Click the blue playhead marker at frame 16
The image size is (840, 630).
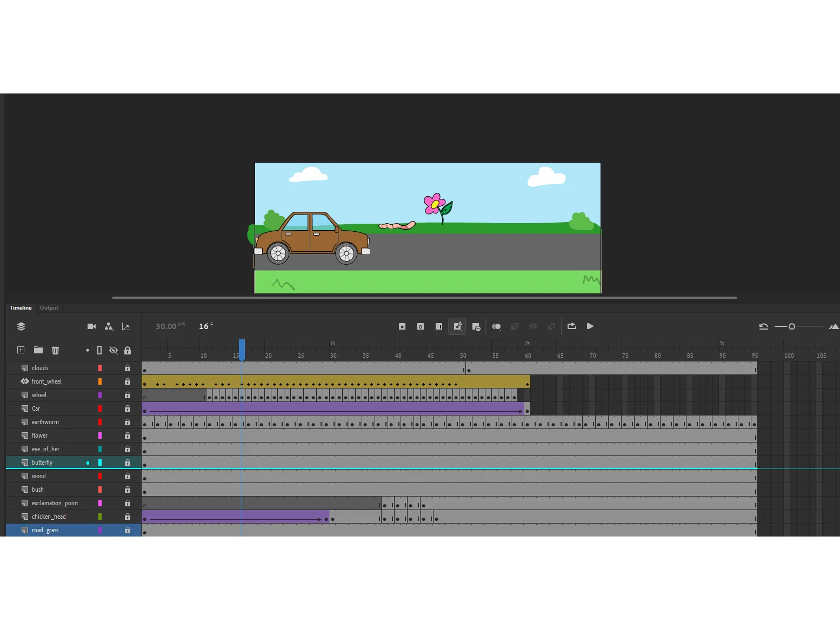coord(242,349)
